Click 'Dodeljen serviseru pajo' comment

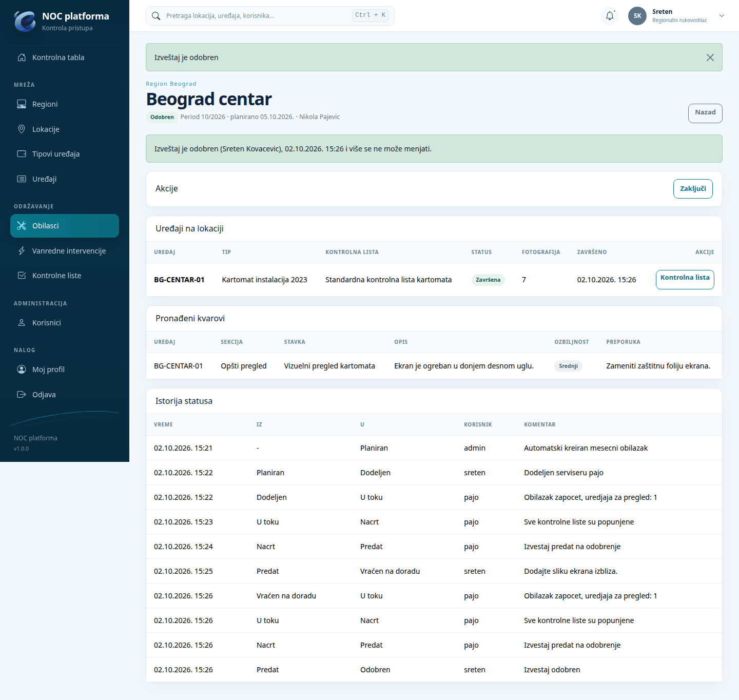click(563, 473)
